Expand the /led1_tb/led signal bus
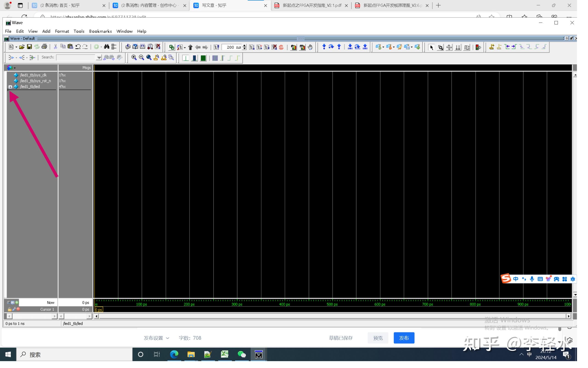Viewport: 588px width, 368px height. click(x=10, y=87)
